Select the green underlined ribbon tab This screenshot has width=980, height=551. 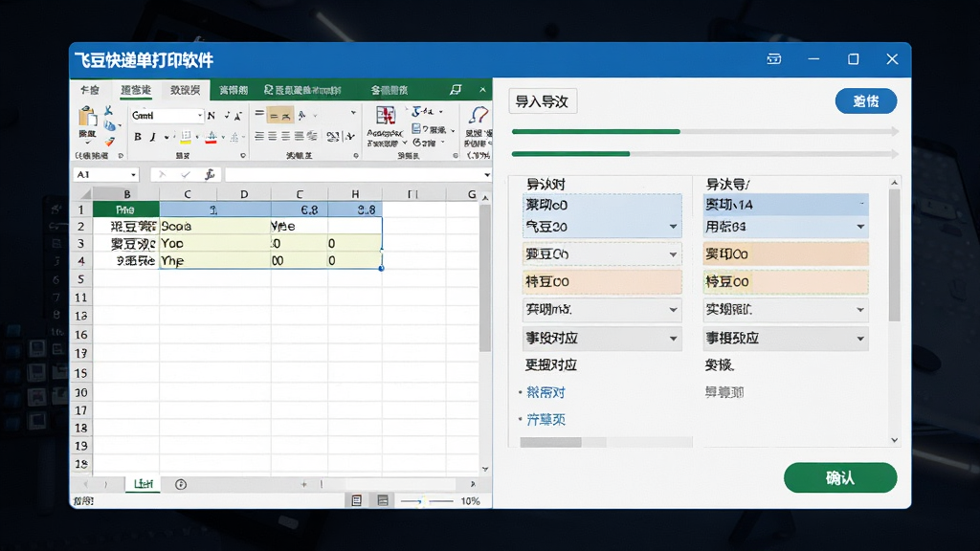pos(136,91)
